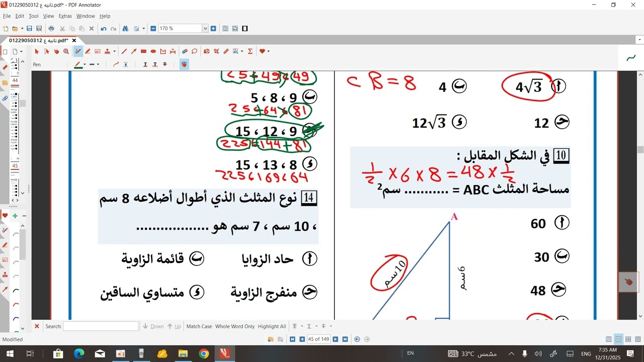Screen dimensions: 644x362
Task: Close the search bar red X
Action: click(x=37, y=326)
